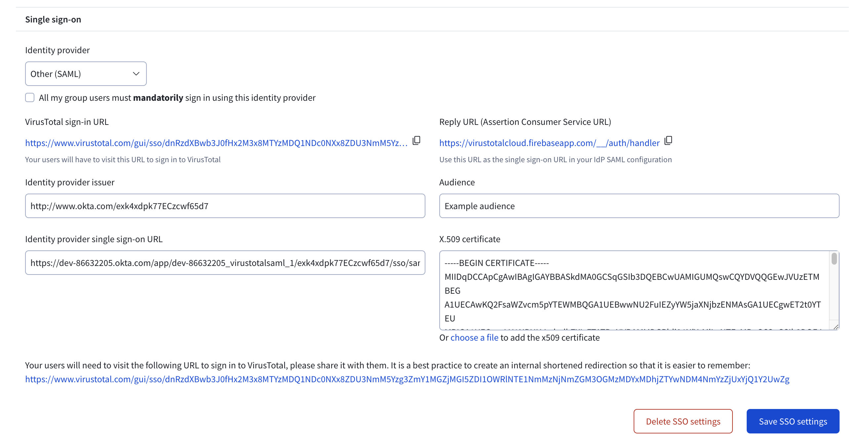
Task: Click the Identity provider issuer field
Action: (225, 206)
